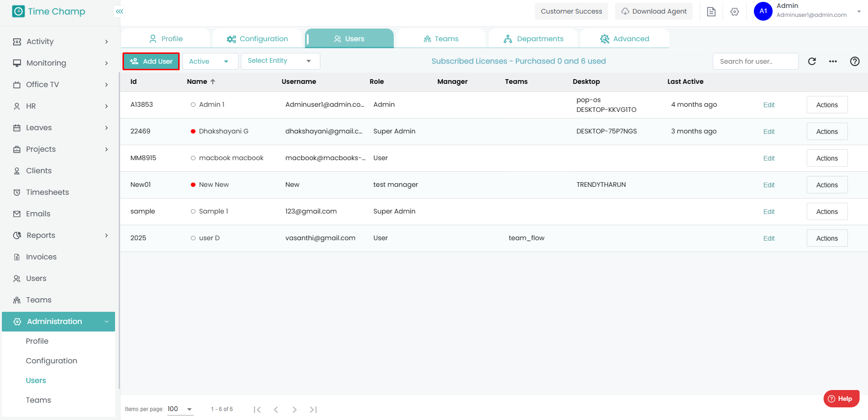Click the Download Agent button

pyautogui.click(x=654, y=11)
